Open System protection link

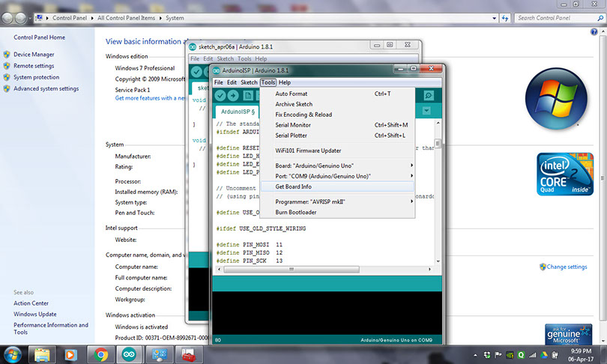(37, 77)
